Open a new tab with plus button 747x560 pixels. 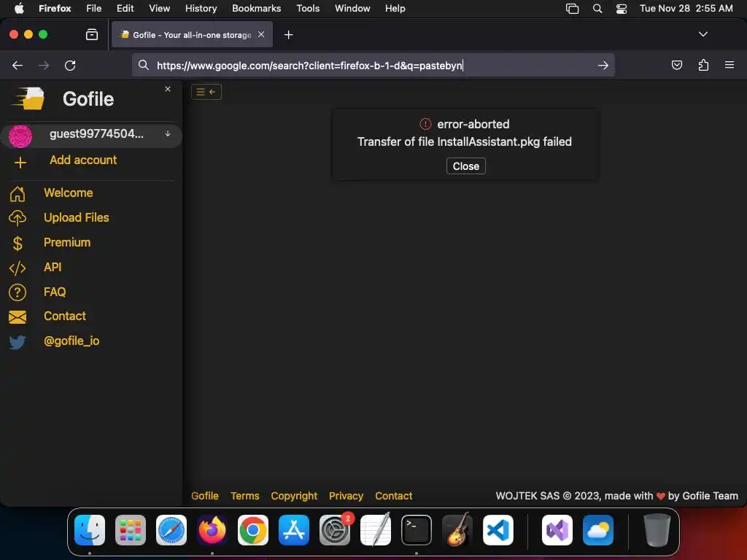pyautogui.click(x=289, y=35)
